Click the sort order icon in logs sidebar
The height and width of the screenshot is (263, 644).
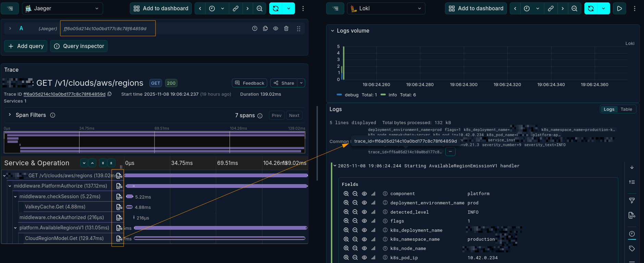pyautogui.click(x=632, y=182)
